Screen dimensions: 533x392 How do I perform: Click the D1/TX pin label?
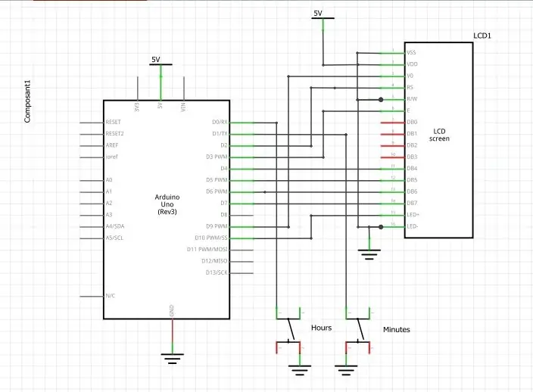point(220,133)
